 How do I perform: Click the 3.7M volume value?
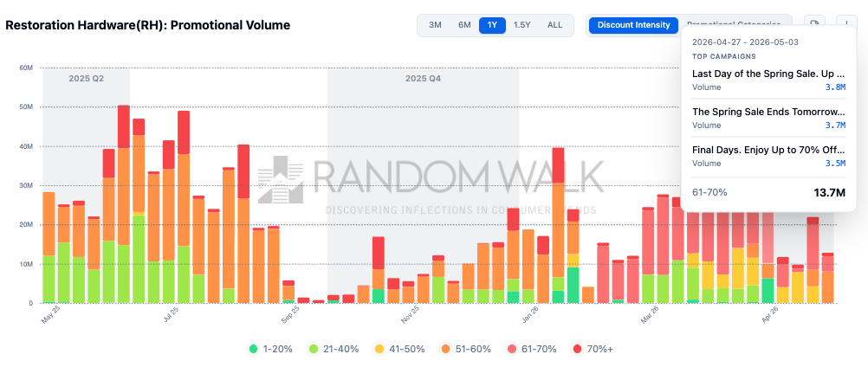click(x=835, y=125)
